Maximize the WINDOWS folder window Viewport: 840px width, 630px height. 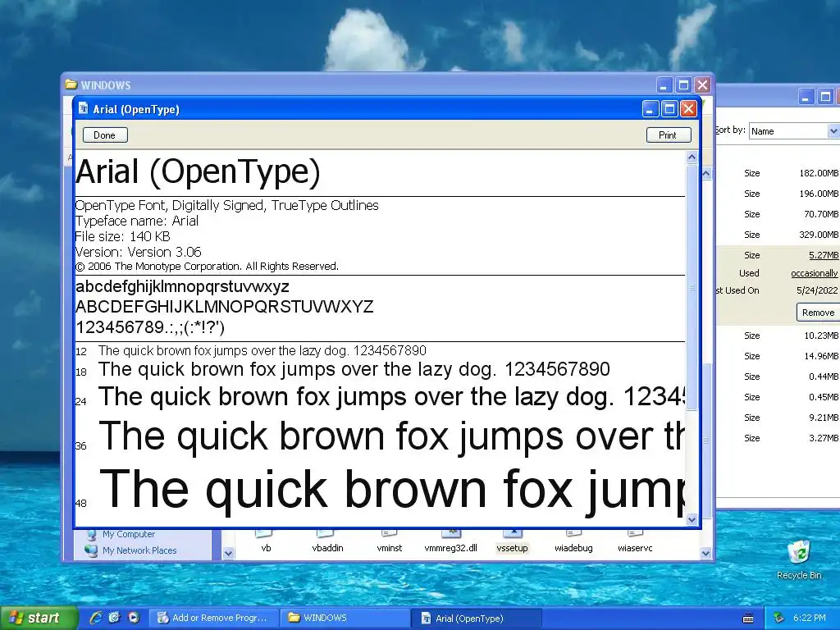(683, 85)
